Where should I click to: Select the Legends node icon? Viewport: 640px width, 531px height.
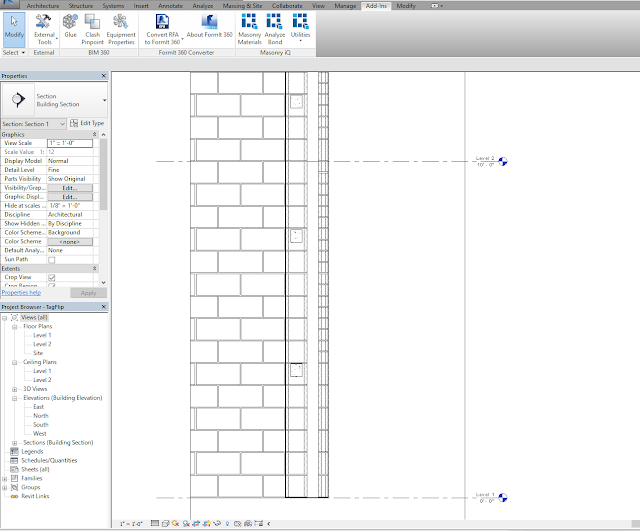pos(14,451)
